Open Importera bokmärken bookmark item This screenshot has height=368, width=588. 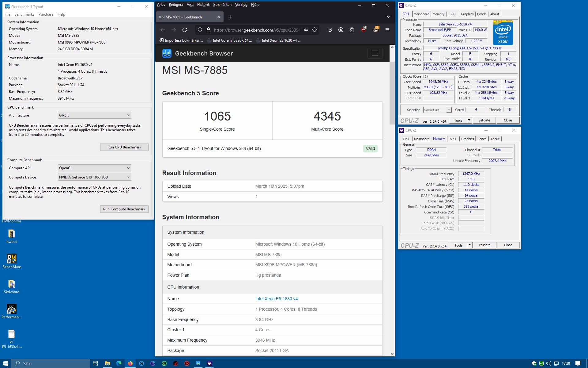click(181, 40)
